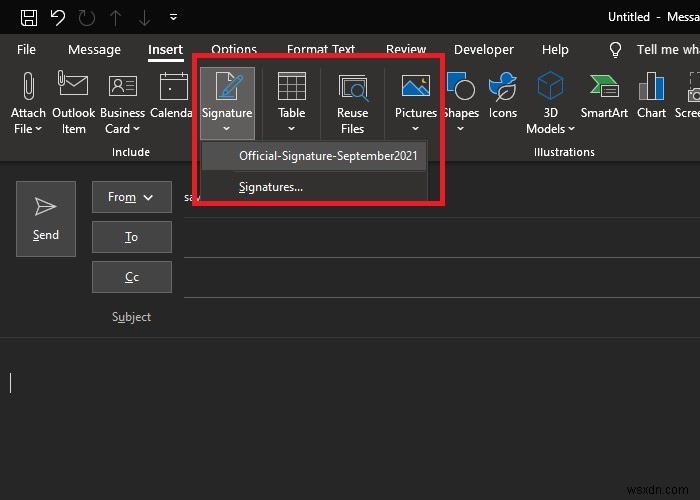Switch to the Options tab
The width and height of the screenshot is (700, 500).
tap(234, 49)
